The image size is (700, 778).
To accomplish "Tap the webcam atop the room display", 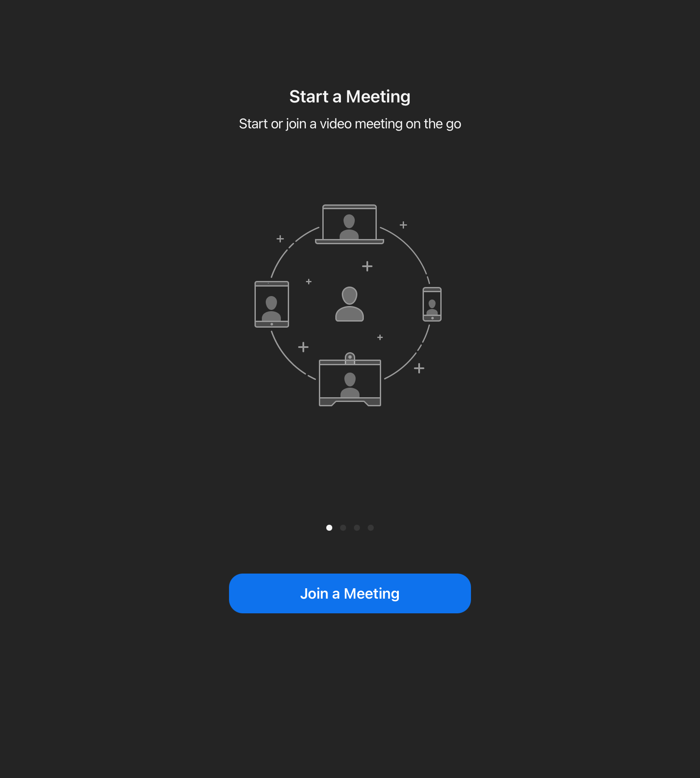I will click(350, 357).
